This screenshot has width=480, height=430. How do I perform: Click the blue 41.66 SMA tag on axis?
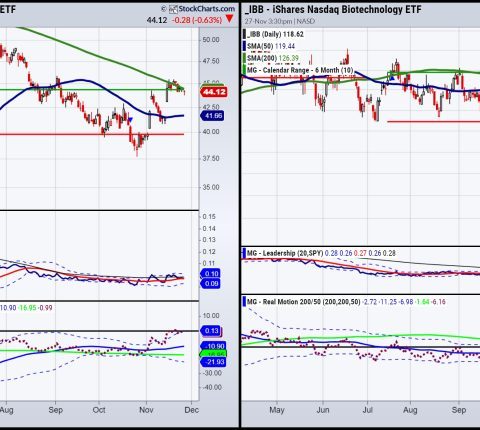pos(212,116)
